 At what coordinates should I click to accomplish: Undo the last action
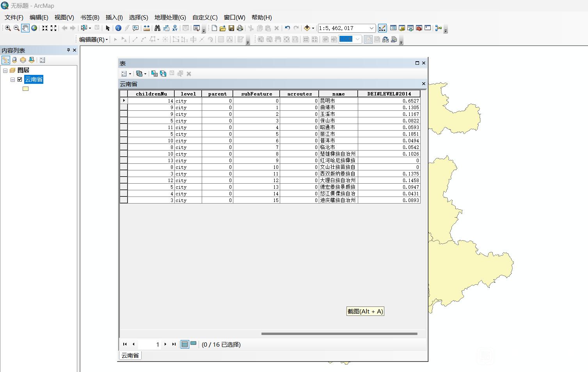(x=288, y=28)
